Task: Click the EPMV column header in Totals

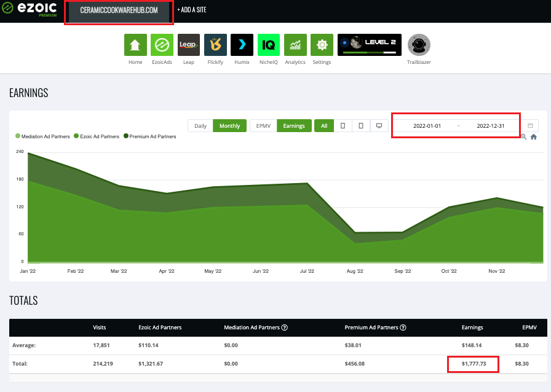Action: (x=529, y=327)
